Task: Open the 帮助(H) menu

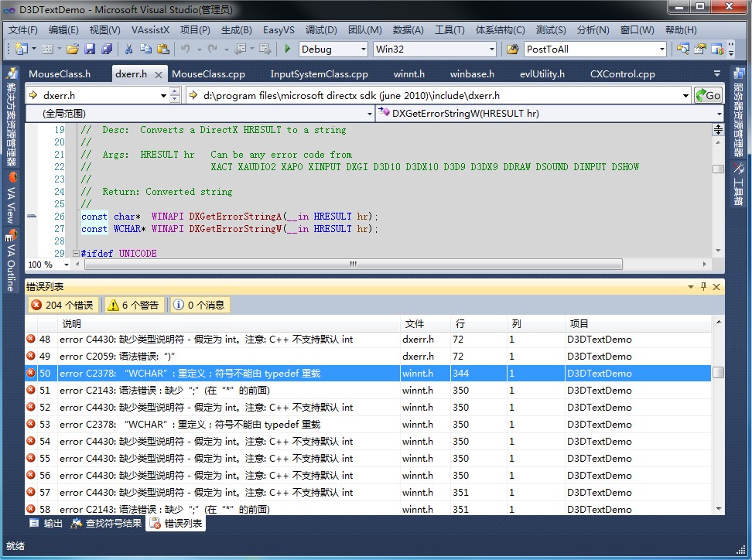Action: tap(681, 29)
